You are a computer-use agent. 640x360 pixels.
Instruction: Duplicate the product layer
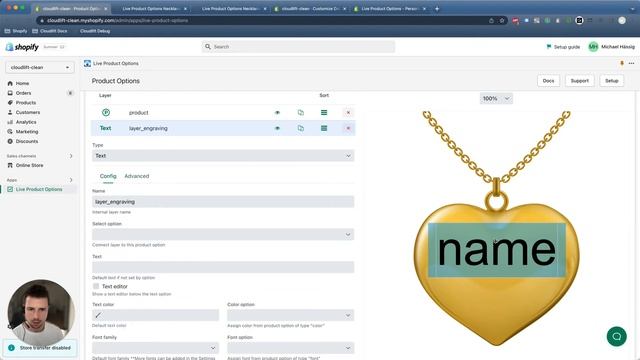[301, 113]
